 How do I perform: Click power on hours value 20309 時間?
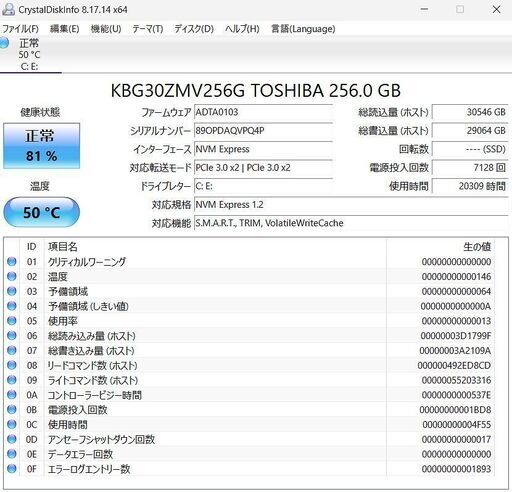(470, 186)
